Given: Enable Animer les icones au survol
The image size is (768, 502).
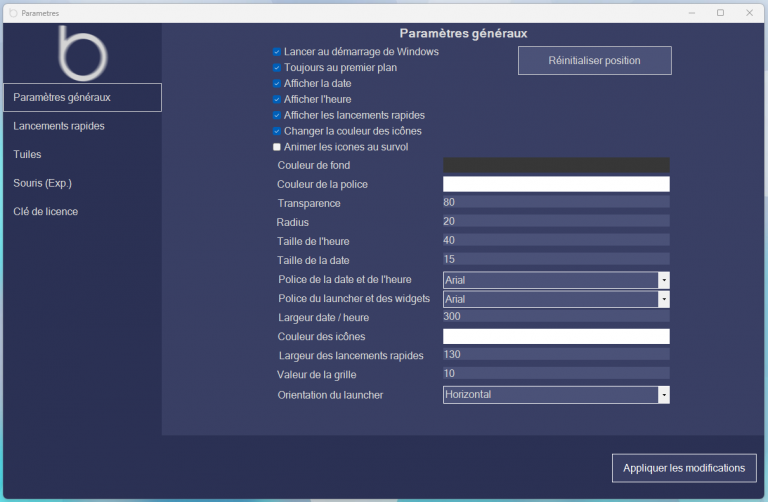Looking at the screenshot, I should 277,147.
